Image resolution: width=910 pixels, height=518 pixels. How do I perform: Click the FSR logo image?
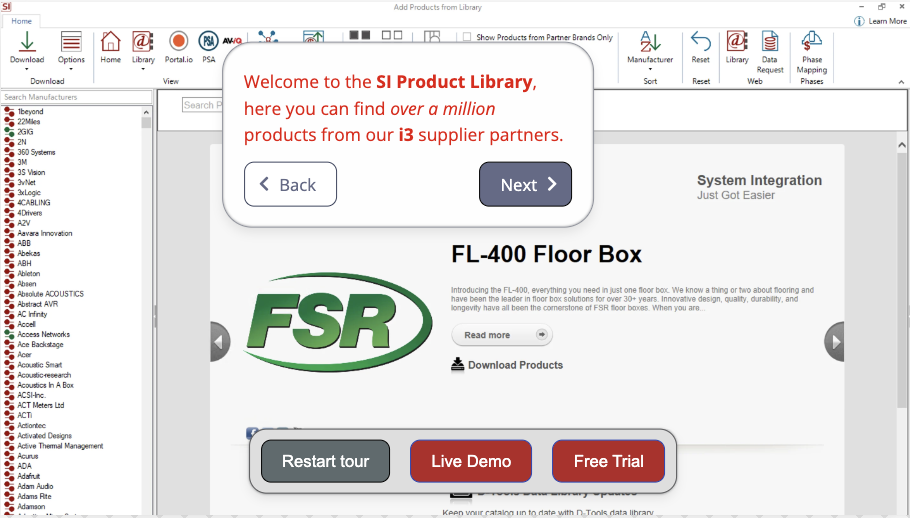(338, 322)
